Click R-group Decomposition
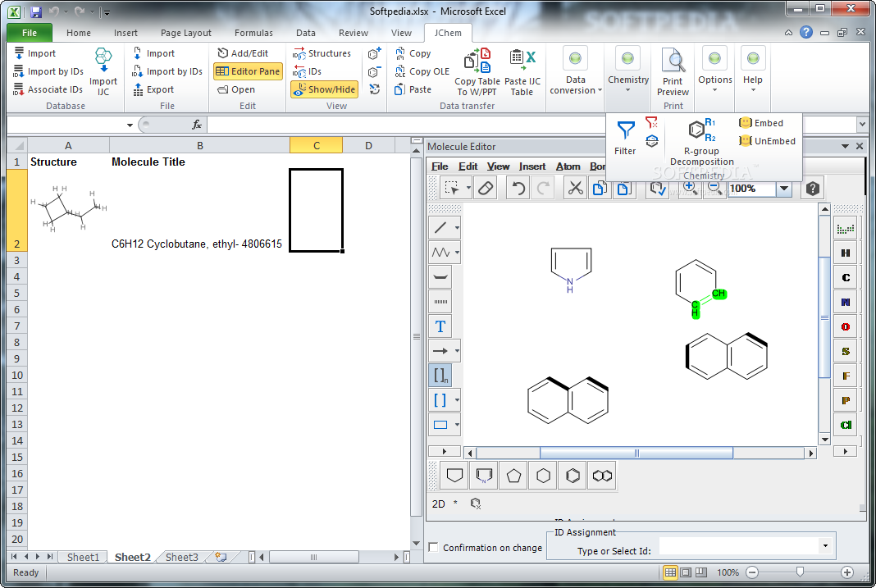 (x=701, y=142)
